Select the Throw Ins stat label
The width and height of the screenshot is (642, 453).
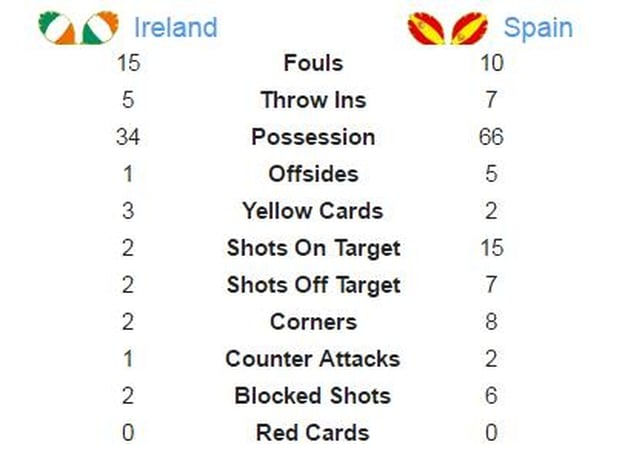(313, 100)
